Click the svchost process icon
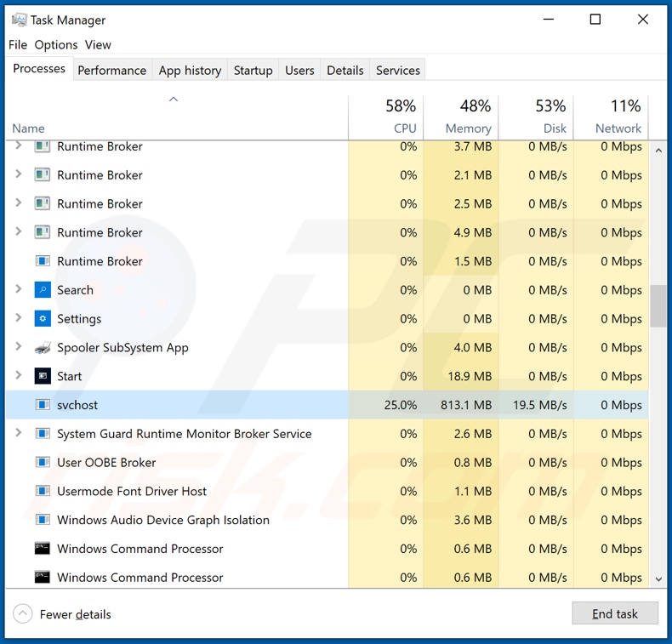Viewport: 672px width, 644px height. (43, 405)
